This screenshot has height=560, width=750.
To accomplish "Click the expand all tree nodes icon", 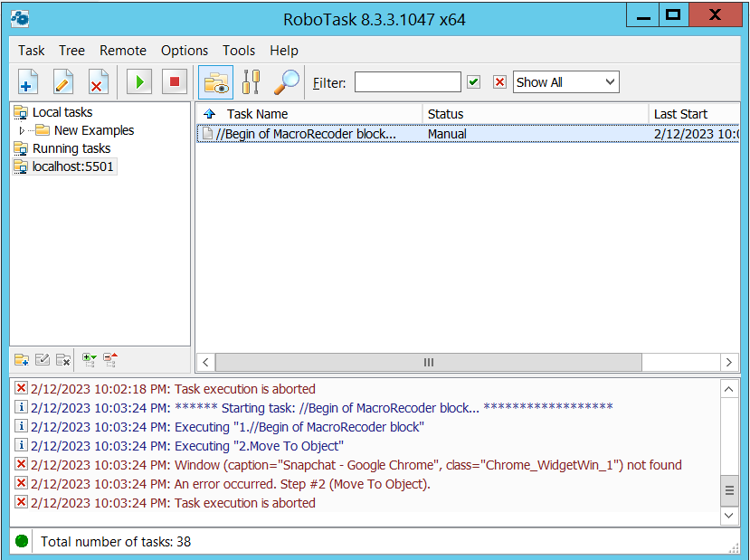I will click(89, 360).
